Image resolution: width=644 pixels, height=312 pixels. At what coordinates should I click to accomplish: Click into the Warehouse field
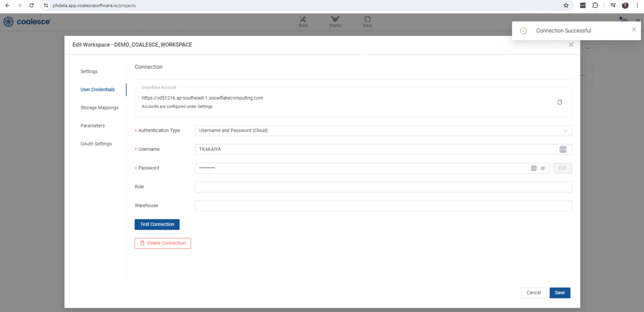point(383,206)
